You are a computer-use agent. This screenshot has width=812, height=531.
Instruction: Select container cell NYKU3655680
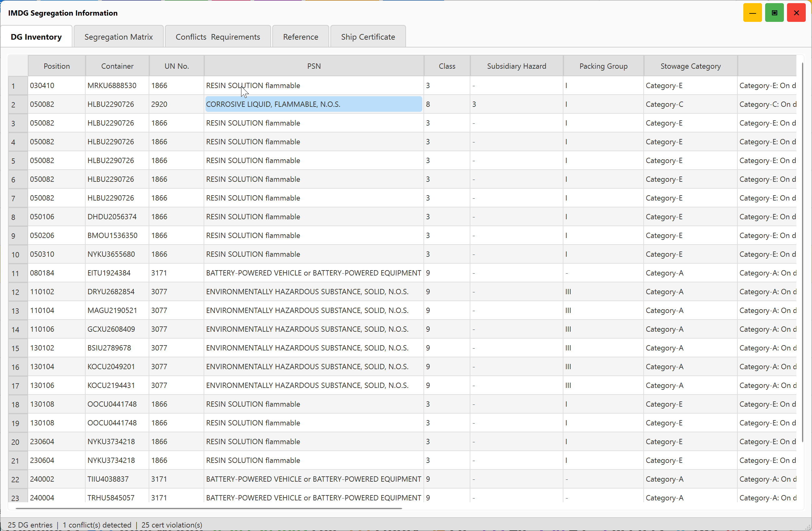click(x=117, y=254)
